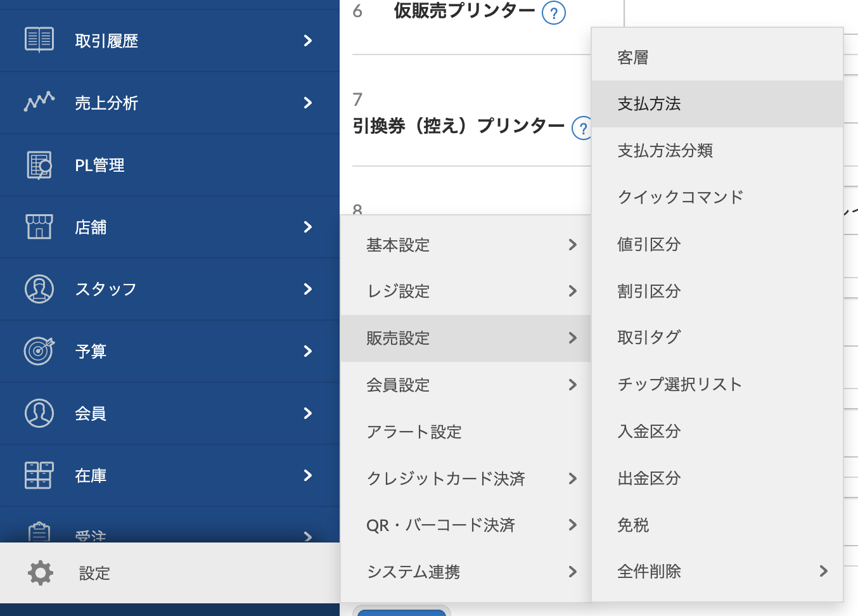Open 在庫 via the inventory grid icon
The image size is (858, 616).
39,475
